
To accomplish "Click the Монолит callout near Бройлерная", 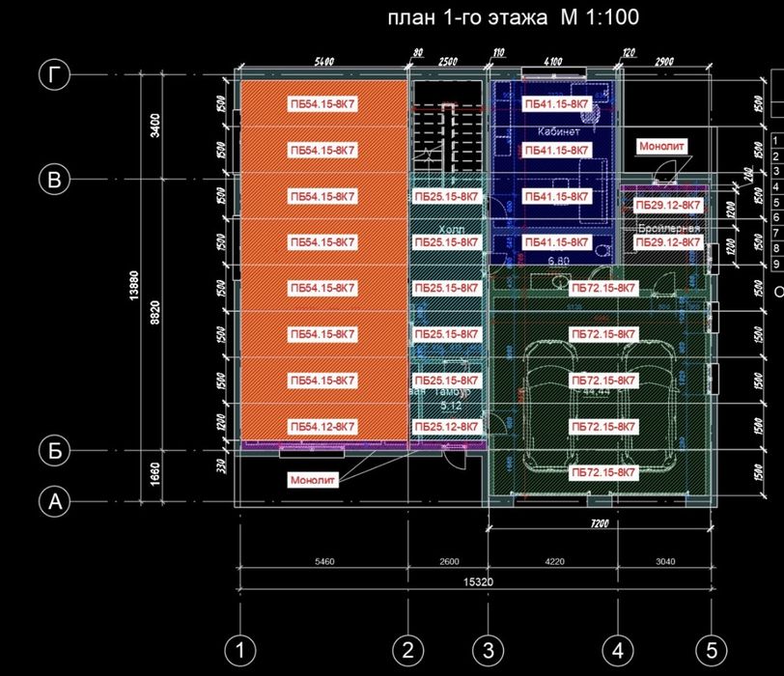I will (x=661, y=146).
